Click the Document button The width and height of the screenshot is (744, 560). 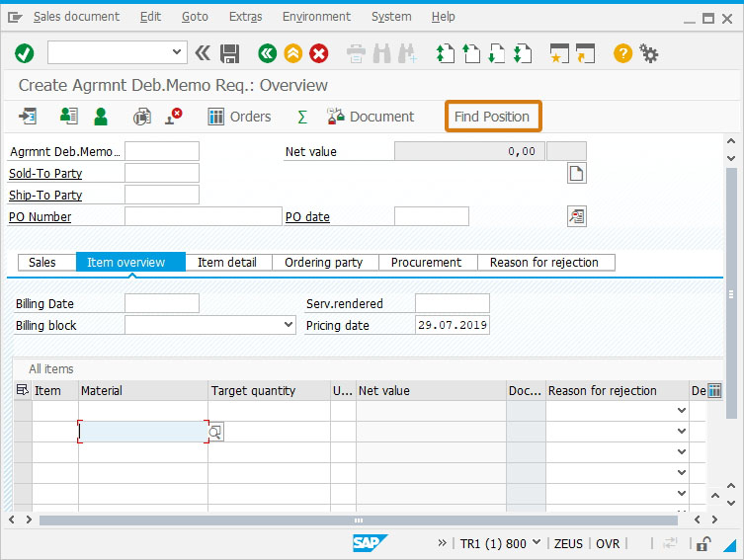[x=371, y=117]
